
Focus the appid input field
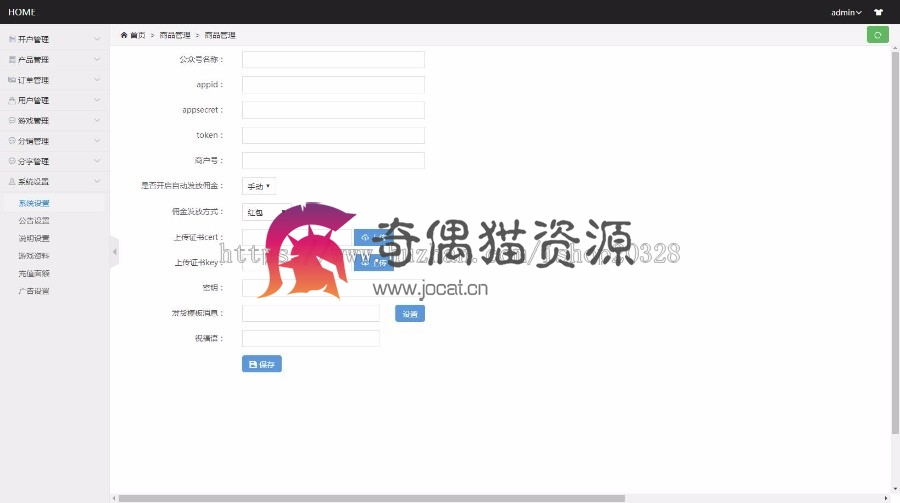333,84
